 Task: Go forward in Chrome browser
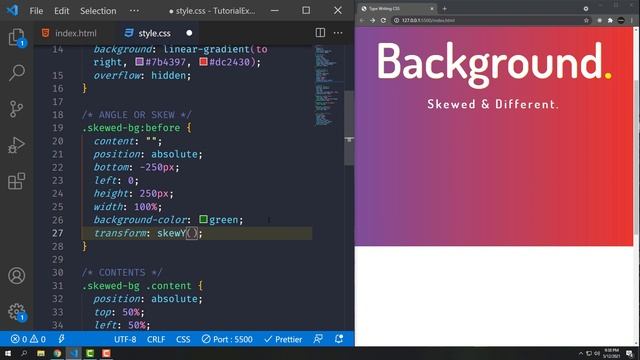[x=372, y=20]
